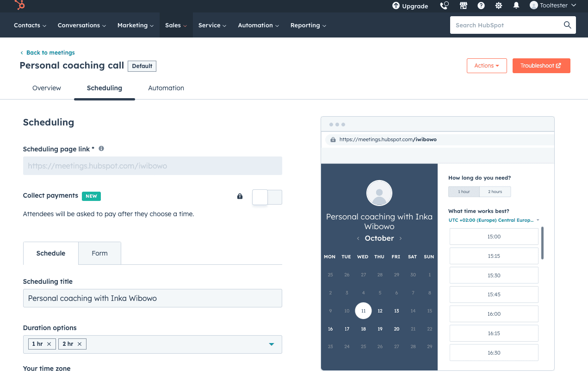
Task: Open the Marketing menu
Action: click(136, 25)
